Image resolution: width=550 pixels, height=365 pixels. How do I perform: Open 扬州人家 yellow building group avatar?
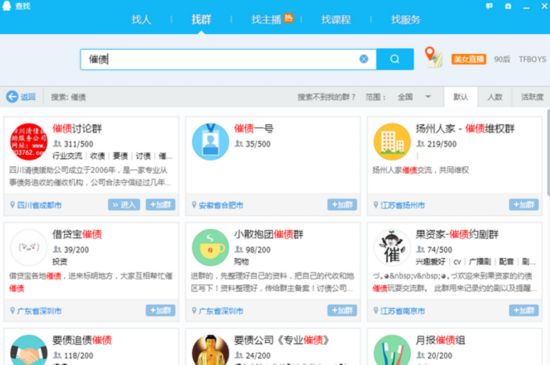pos(392,142)
